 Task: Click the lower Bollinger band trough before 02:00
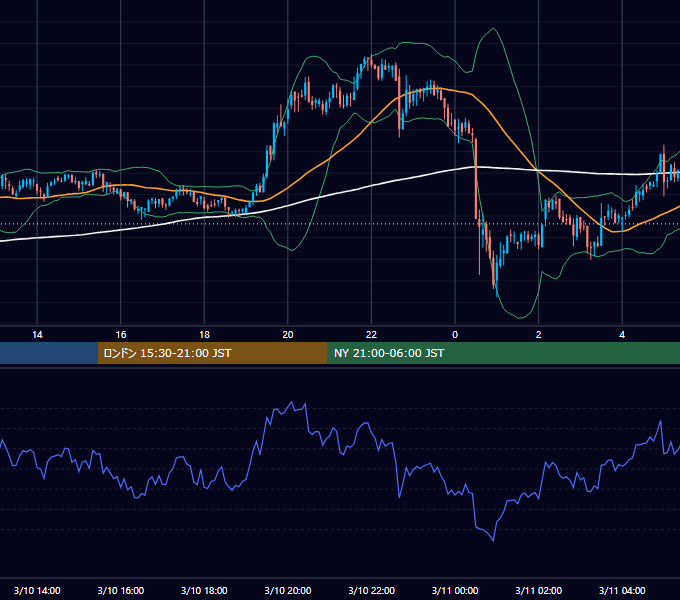pyautogui.click(x=520, y=318)
